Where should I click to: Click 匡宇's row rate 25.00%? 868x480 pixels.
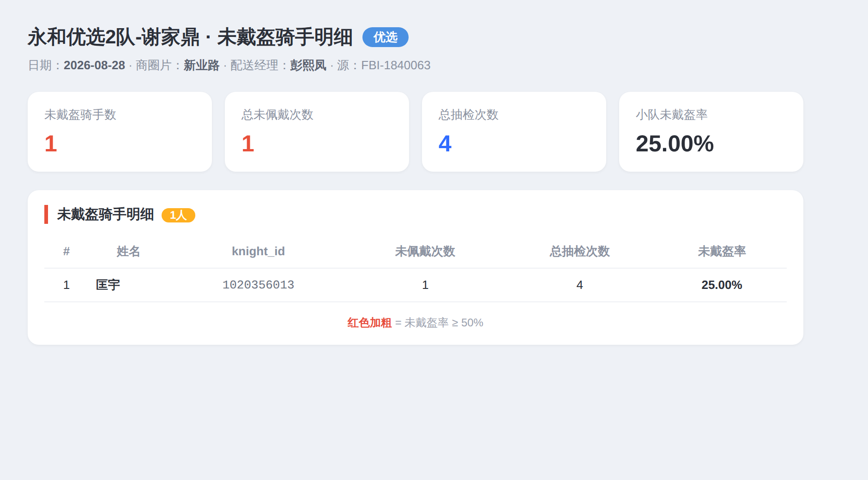[x=722, y=285]
